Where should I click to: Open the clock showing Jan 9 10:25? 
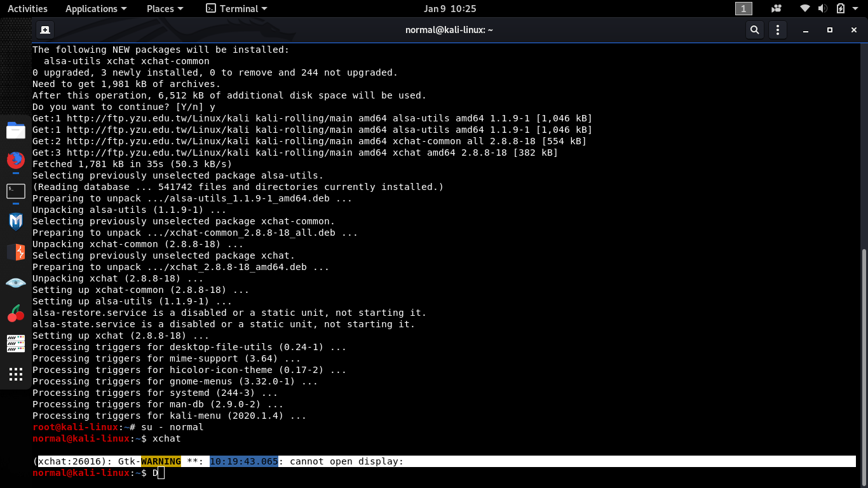tap(450, 9)
